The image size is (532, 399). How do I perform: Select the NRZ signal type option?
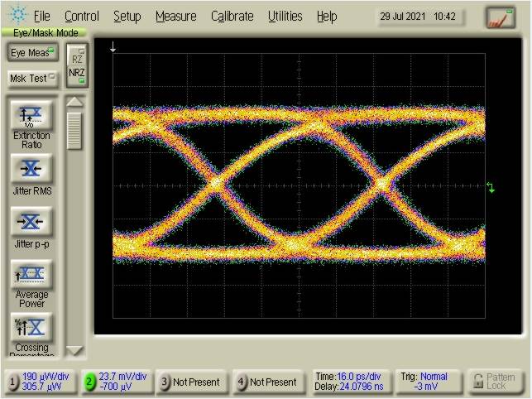(77, 72)
